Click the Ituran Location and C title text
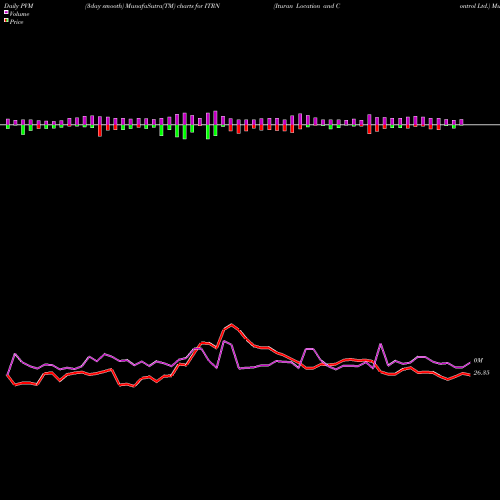This screenshot has height=500, width=500. click(307, 6)
